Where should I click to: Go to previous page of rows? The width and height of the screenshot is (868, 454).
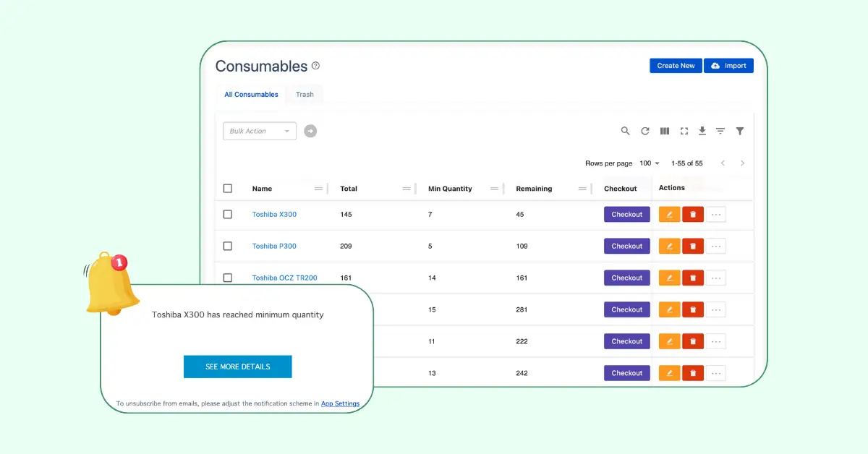723,163
